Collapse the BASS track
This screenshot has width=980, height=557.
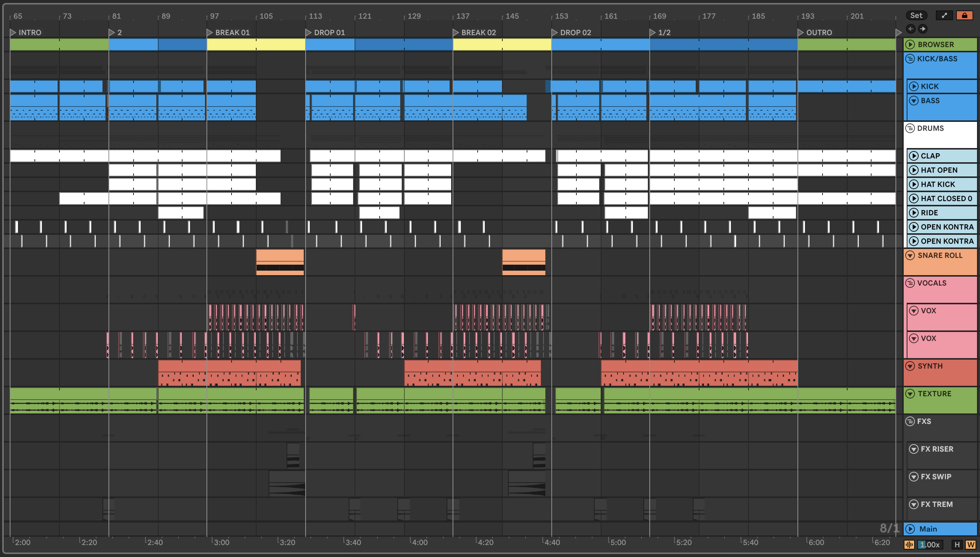tap(914, 101)
